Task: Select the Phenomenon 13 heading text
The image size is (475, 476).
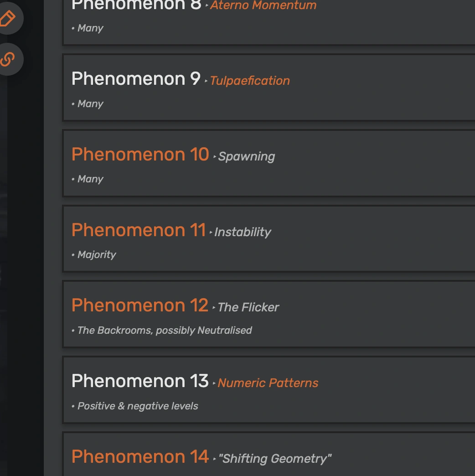Action: pos(139,381)
